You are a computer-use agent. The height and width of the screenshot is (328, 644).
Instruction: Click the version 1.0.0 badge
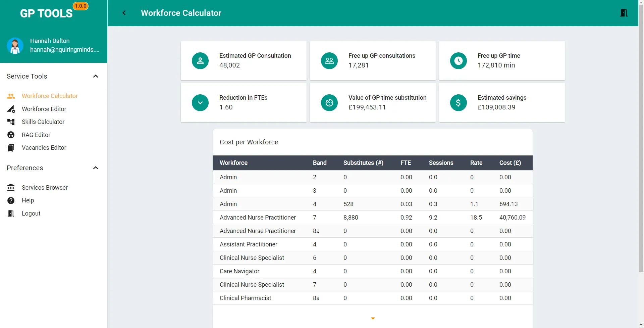(x=80, y=6)
